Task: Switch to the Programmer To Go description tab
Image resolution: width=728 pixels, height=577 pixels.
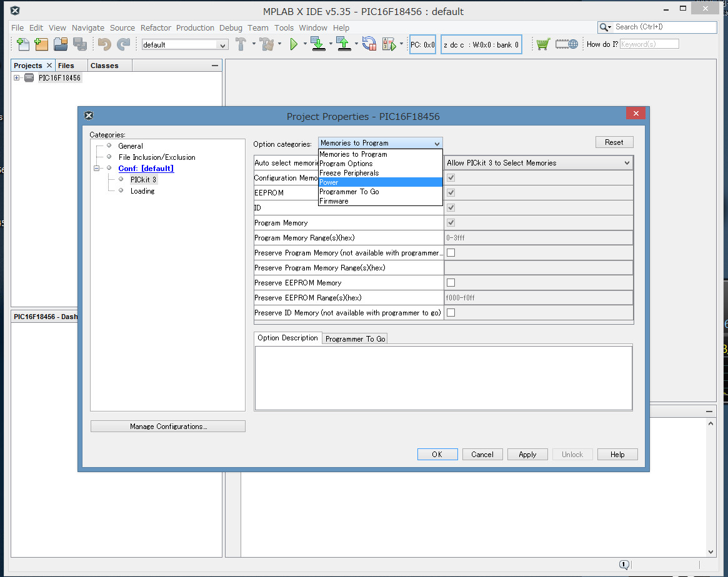Action: point(355,338)
